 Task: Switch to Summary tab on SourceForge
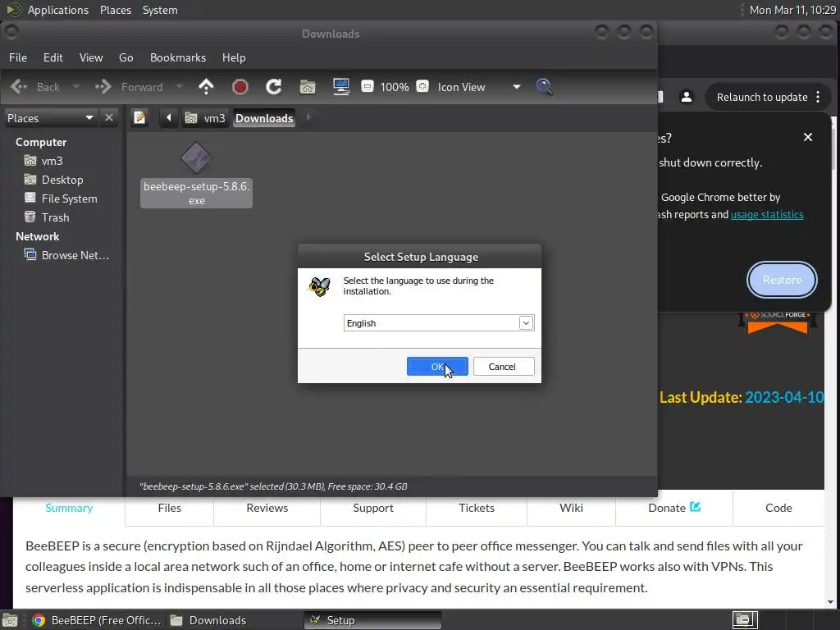point(69,508)
